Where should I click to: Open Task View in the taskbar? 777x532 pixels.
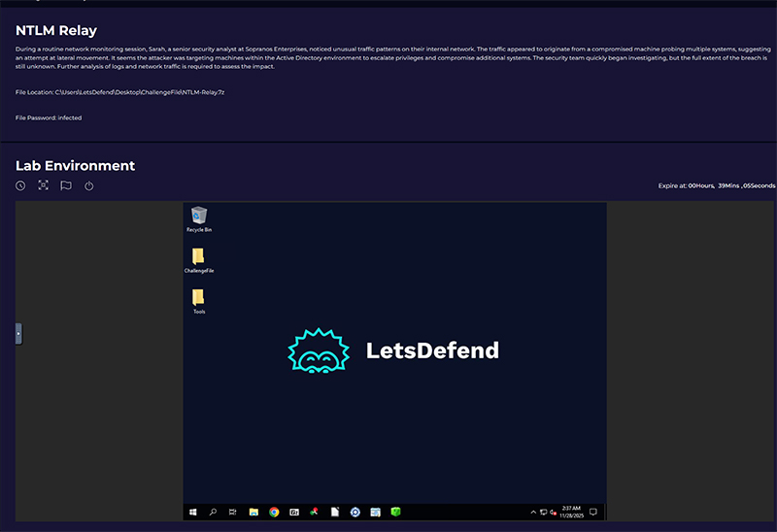(x=233, y=512)
